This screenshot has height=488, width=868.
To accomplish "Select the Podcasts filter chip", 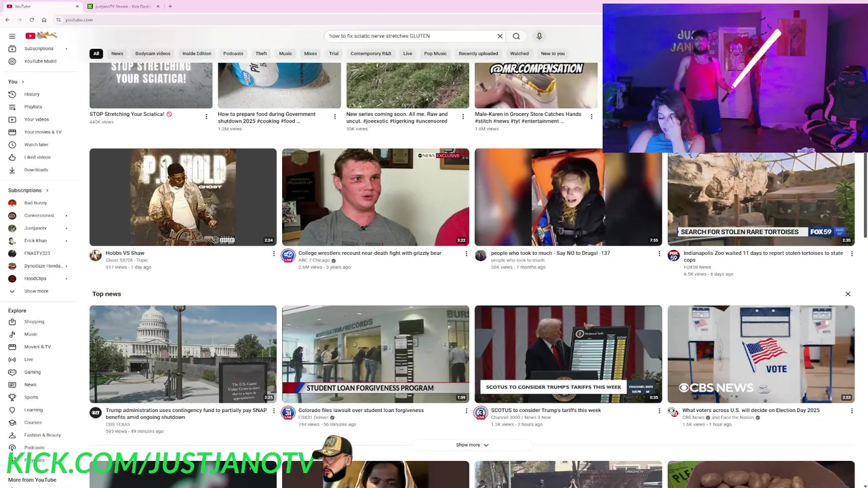I will (x=233, y=54).
